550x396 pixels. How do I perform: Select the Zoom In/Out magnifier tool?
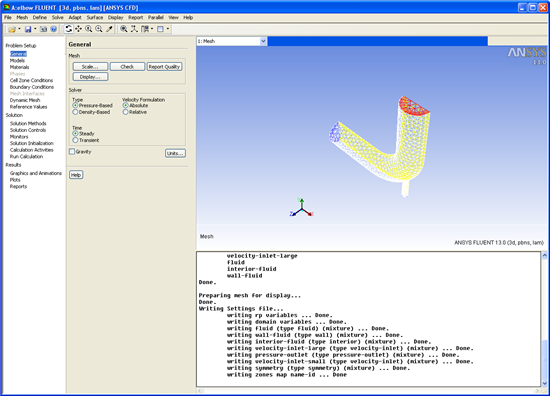coord(89,29)
